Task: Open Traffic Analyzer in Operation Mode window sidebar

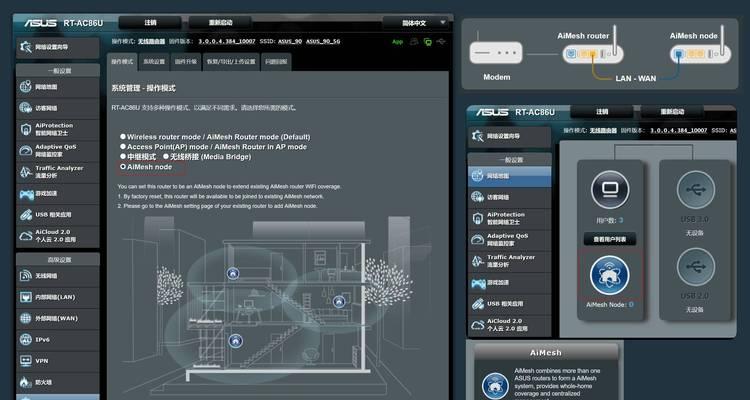Action: click(57, 172)
